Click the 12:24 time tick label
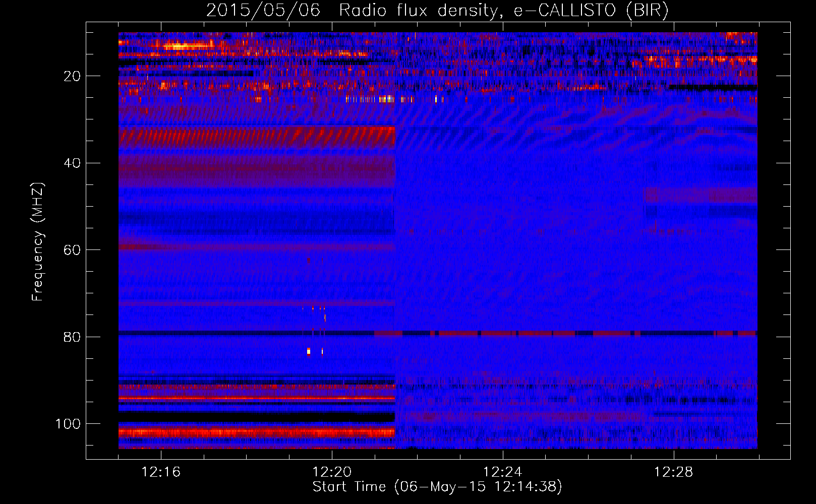 point(503,472)
